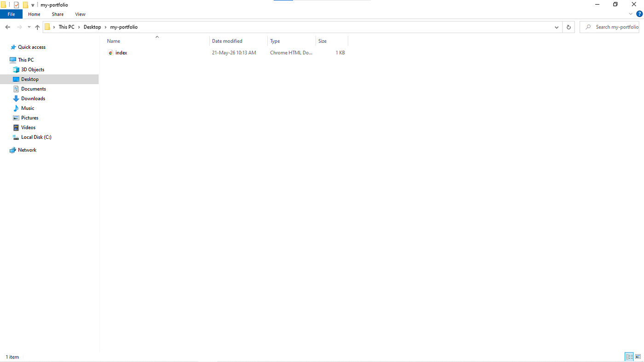This screenshot has width=644, height=362.
Task: Switch to the Home ribbon tab
Action: (x=34, y=14)
